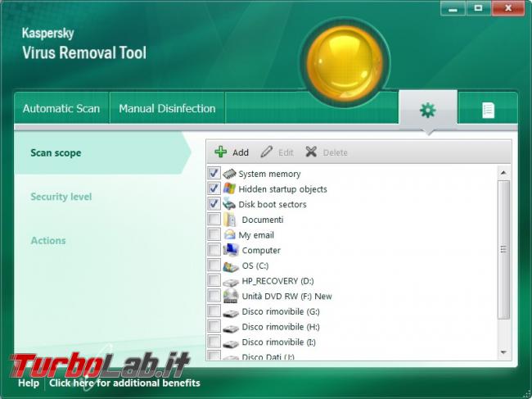This screenshot has height=399, width=532.
Task: Click here for additional benefits link
Action: pos(124,383)
